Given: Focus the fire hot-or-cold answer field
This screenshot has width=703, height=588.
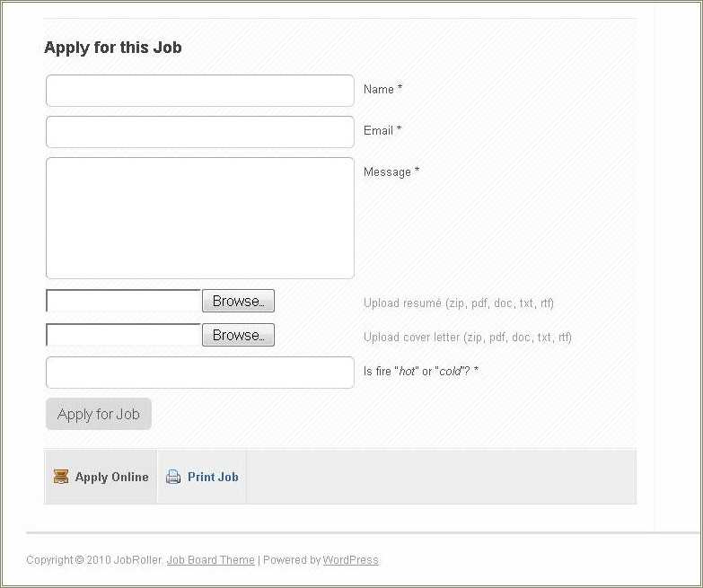Looking at the screenshot, I should pyautogui.click(x=199, y=373).
